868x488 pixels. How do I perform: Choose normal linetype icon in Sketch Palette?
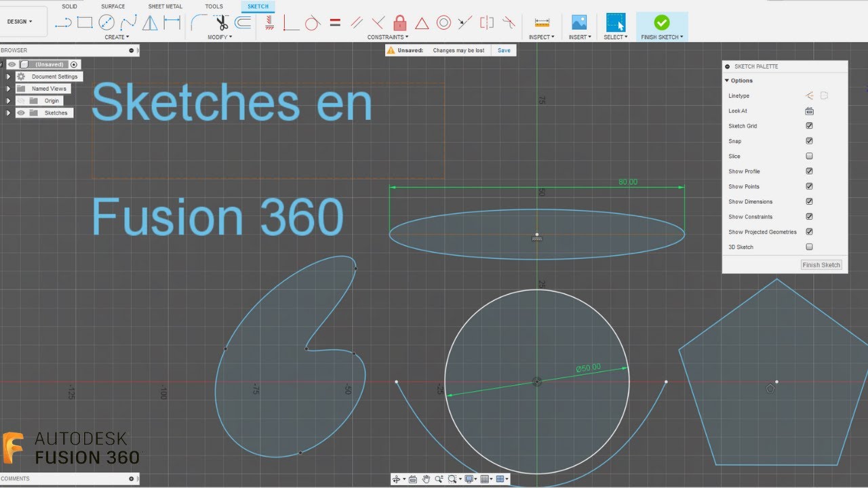click(x=809, y=96)
